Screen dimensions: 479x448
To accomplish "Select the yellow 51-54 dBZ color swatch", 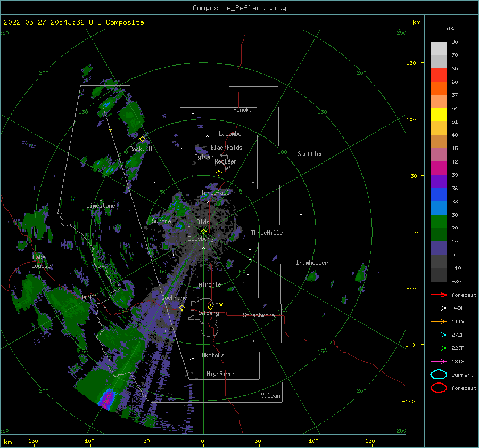I will 439,115.
